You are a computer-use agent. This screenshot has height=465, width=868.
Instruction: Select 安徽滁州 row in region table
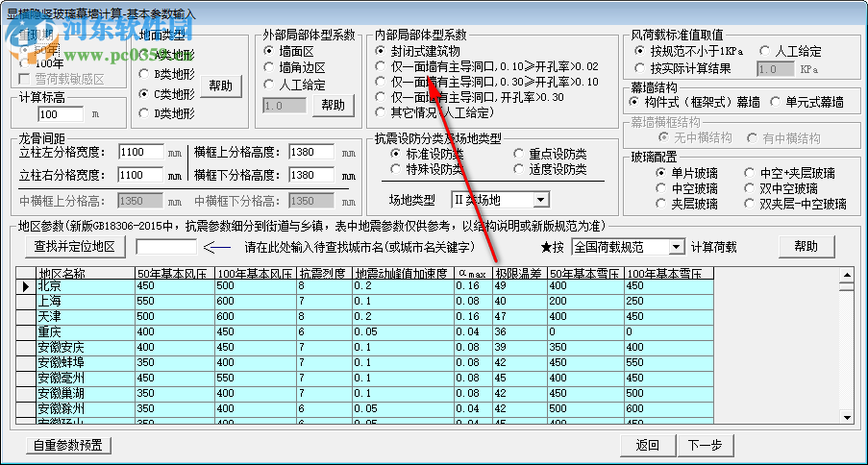pyautogui.click(x=364, y=409)
